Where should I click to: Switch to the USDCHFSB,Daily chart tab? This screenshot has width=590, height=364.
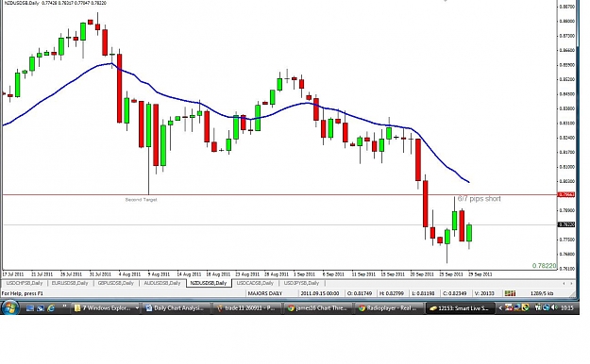tap(25, 283)
